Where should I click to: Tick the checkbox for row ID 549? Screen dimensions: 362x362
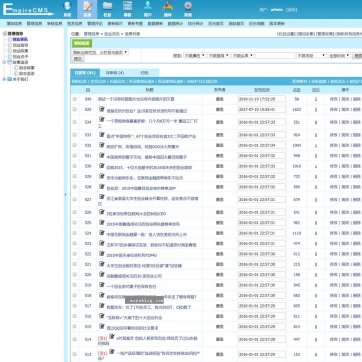pos(75,99)
